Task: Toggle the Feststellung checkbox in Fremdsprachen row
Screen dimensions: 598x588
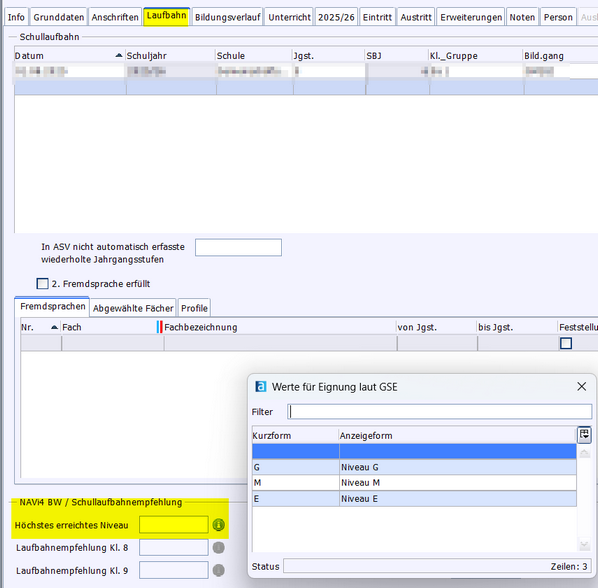Action: click(566, 344)
